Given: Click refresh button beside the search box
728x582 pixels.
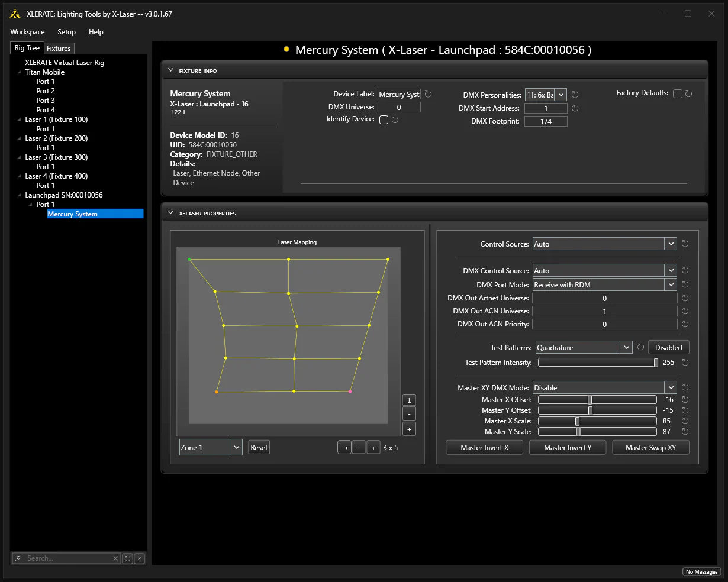Looking at the screenshot, I should click(x=127, y=558).
